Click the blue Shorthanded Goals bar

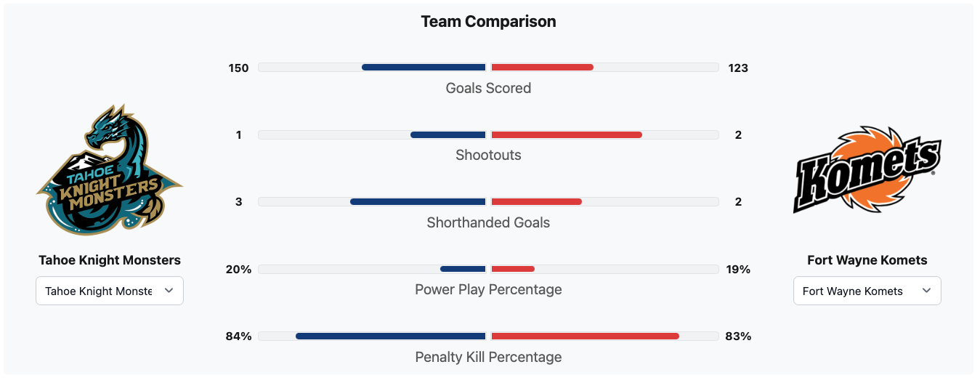pos(418,202)
